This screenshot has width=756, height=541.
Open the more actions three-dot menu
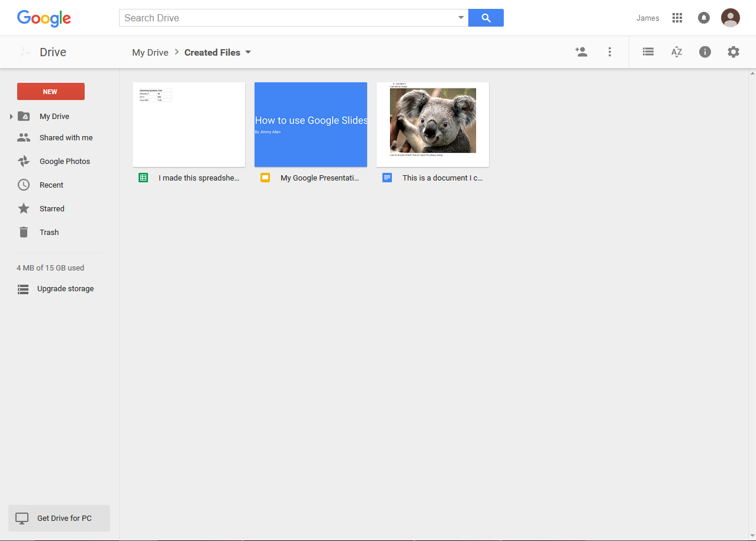tap(610, 52)
